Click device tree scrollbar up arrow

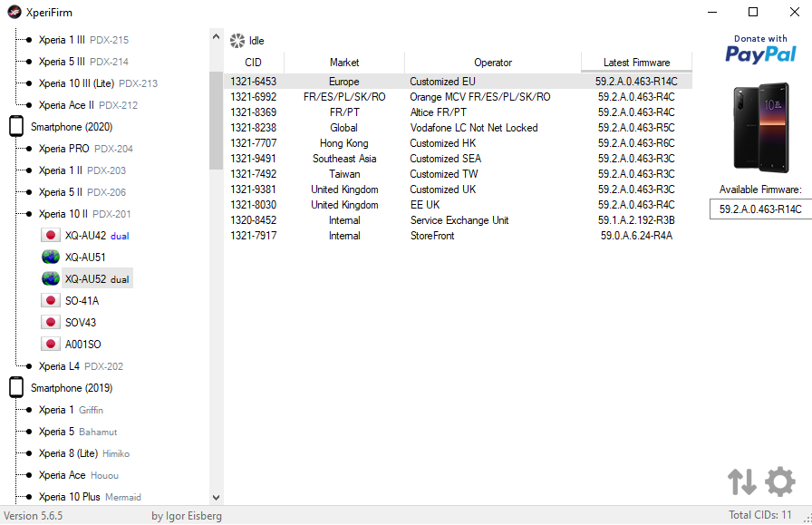click(216, 36)
